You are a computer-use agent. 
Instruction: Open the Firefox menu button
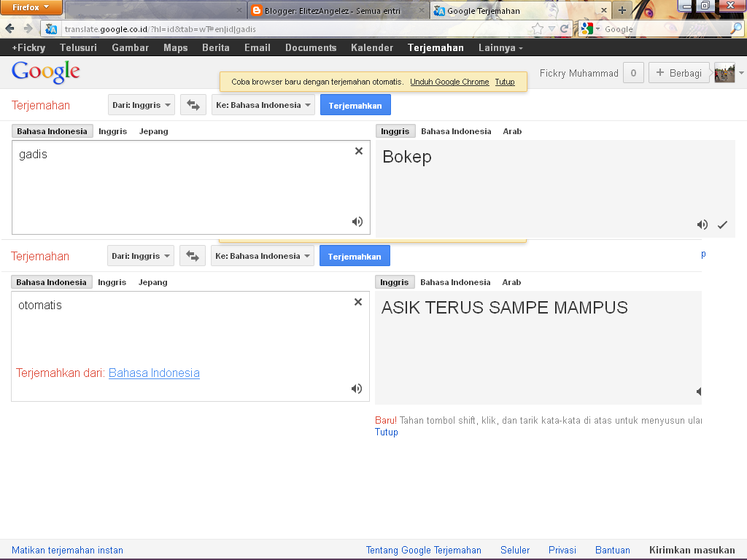pyautogui.click(x=31, y=7)
